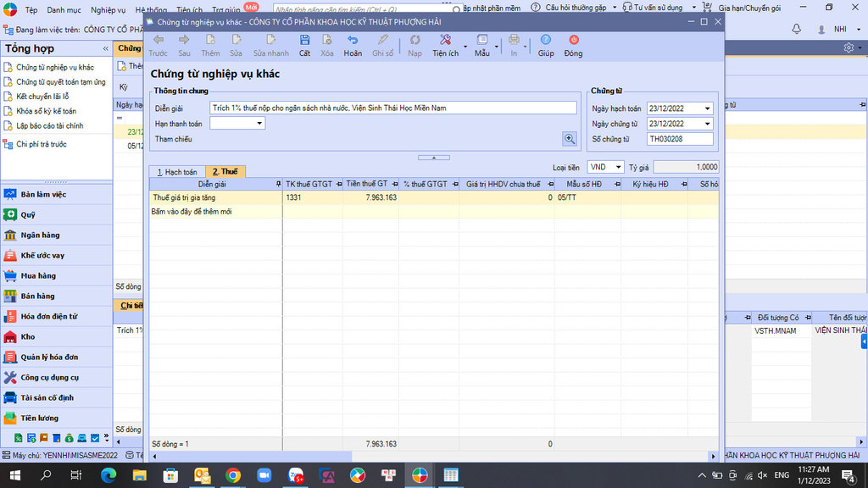This screenshot has height=488, width=868.
Task: Open the Ngày hạch toán date dropdown
Action: tap(707, 108)
